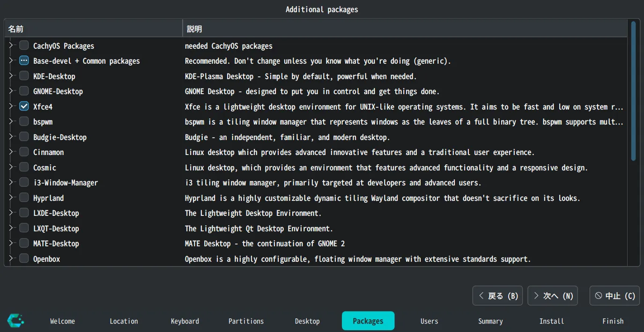Expand the LXDE-Desktop group
Image resolution: width=644 pixels, height=332 pixels.
11,213
